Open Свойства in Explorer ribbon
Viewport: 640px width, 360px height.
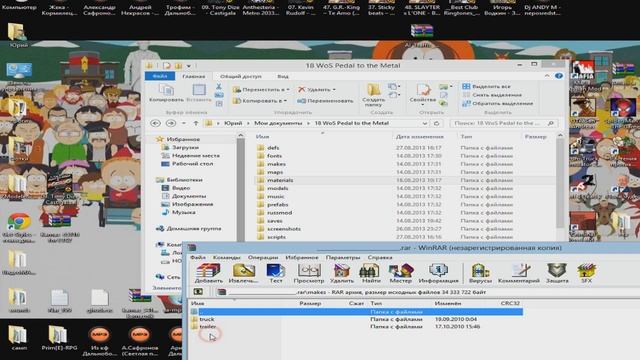(x=423, y=94)
